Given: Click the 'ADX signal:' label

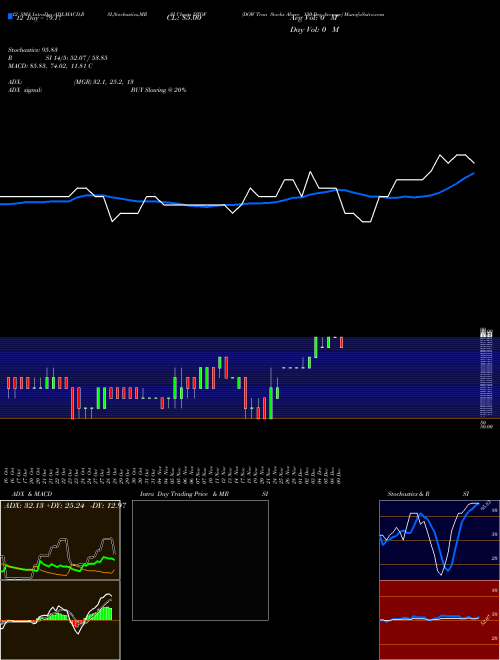Looking at the screenshot, I should coord(25,90).
